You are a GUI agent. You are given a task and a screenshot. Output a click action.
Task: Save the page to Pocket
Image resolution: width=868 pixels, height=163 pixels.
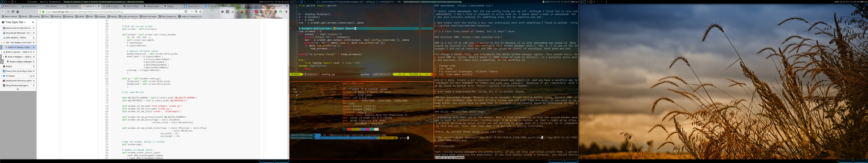coord(196,12)
